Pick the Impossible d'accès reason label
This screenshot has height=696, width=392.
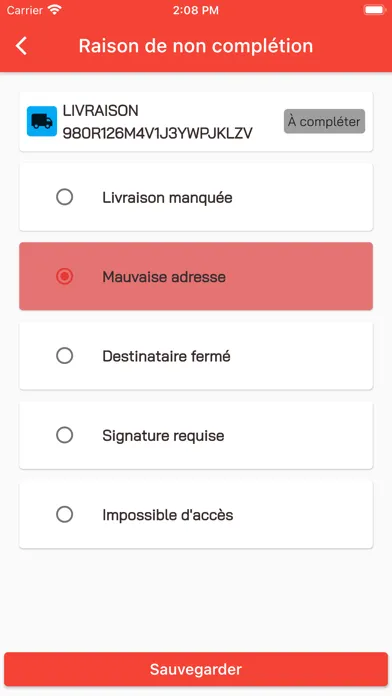click(168, 515)
